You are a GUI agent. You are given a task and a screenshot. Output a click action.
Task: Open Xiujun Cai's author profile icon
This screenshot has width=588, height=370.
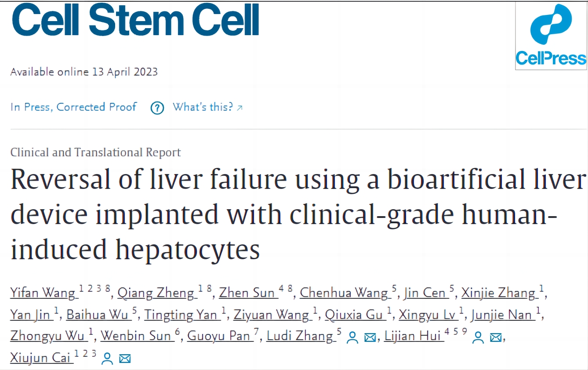click(107, 359)
